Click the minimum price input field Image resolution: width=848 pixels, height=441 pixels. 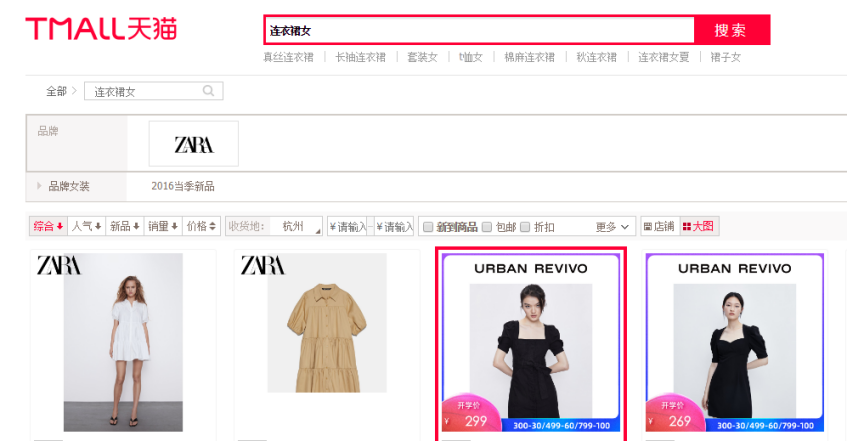(x=347, y=227)
